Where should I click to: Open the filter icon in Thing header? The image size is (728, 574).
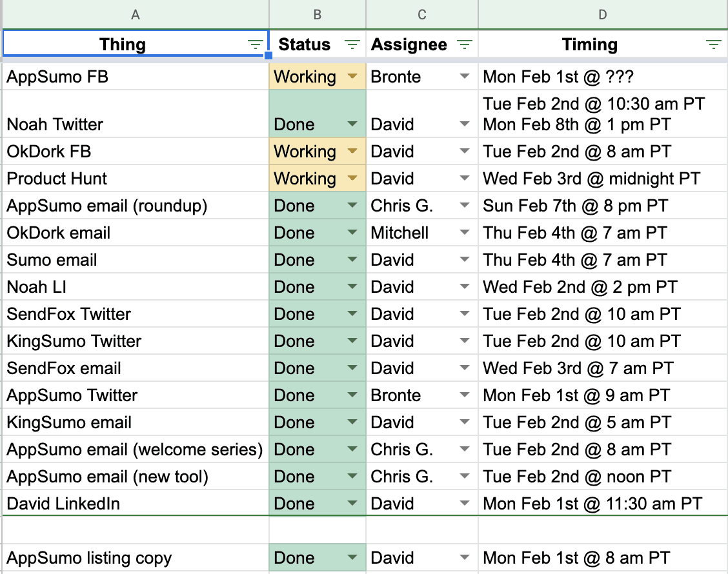coord(255,45)
